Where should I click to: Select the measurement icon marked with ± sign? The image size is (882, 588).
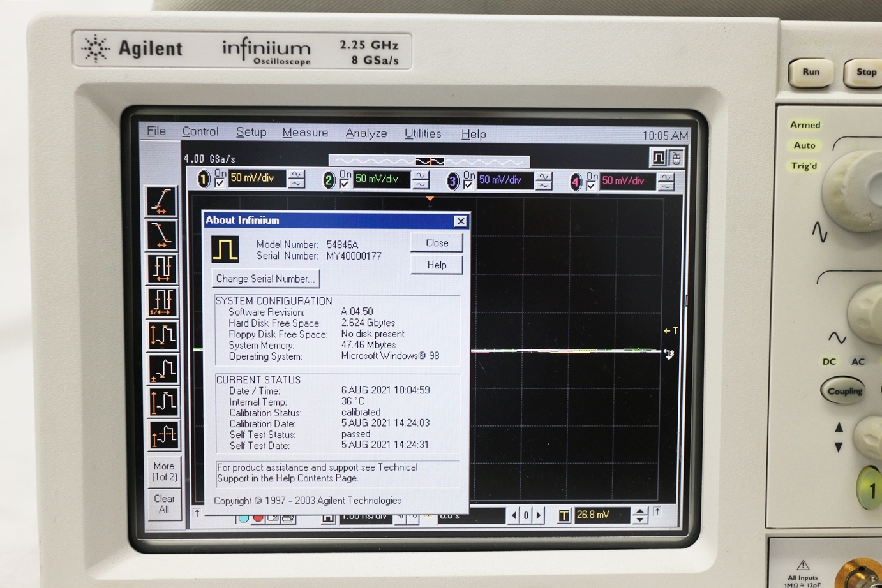(163, 369)
